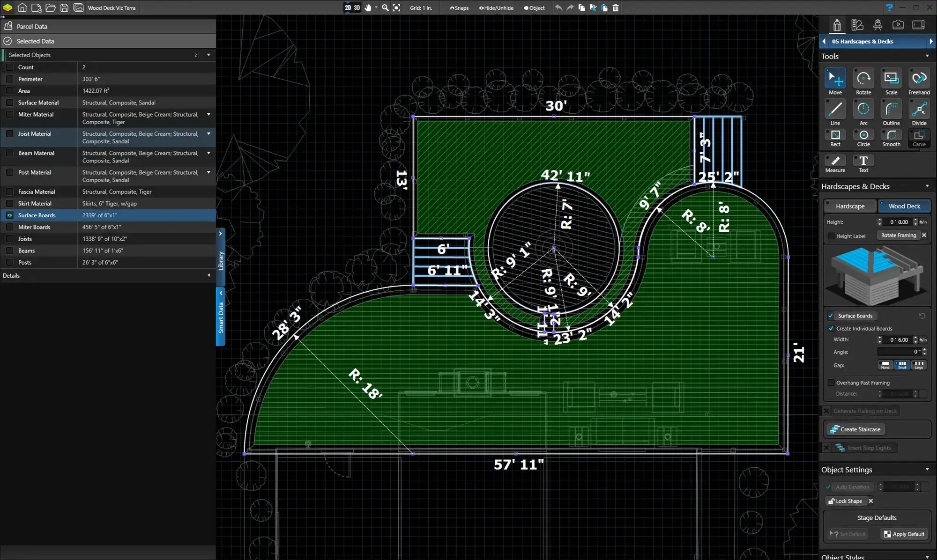Click the Redo arrow

coord(570,7)
